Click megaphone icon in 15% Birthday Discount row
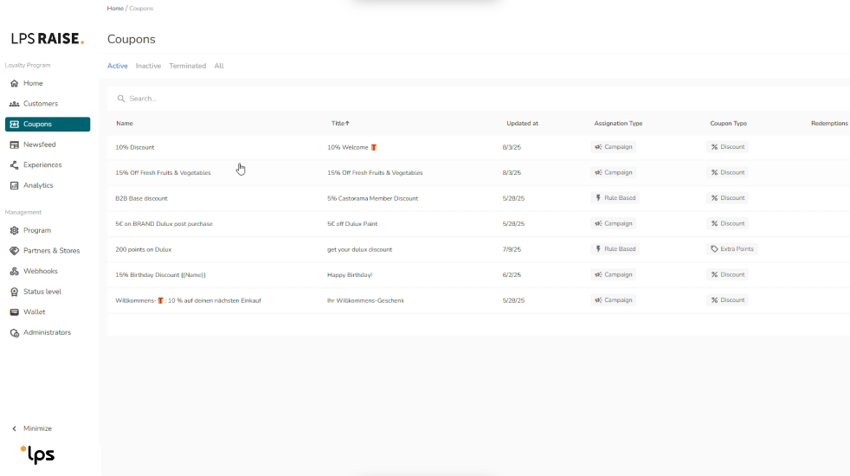The image size is (850, 476). pos(598,274)
